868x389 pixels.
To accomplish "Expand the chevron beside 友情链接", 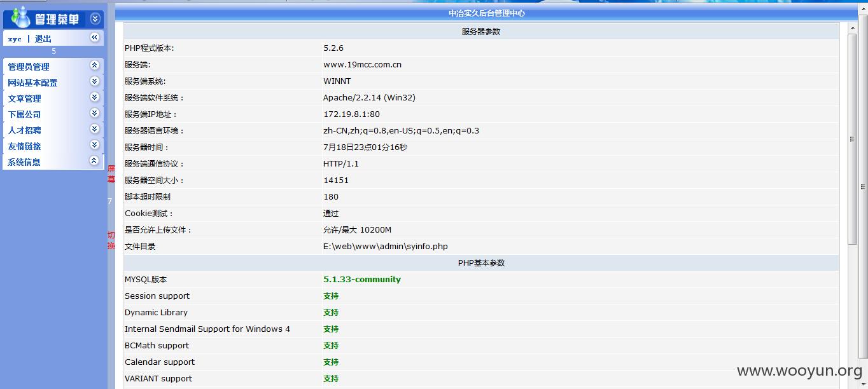I will tap(95, 145).
